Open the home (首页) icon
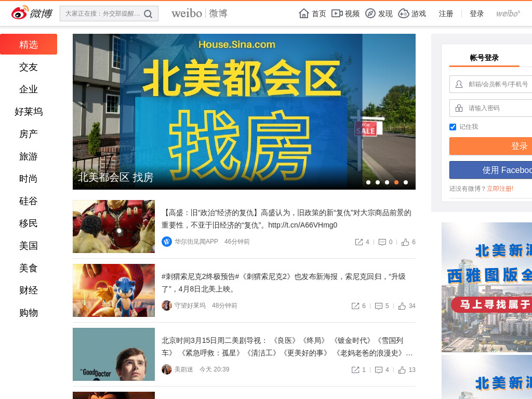532x399 pixels. pos(303,13)
